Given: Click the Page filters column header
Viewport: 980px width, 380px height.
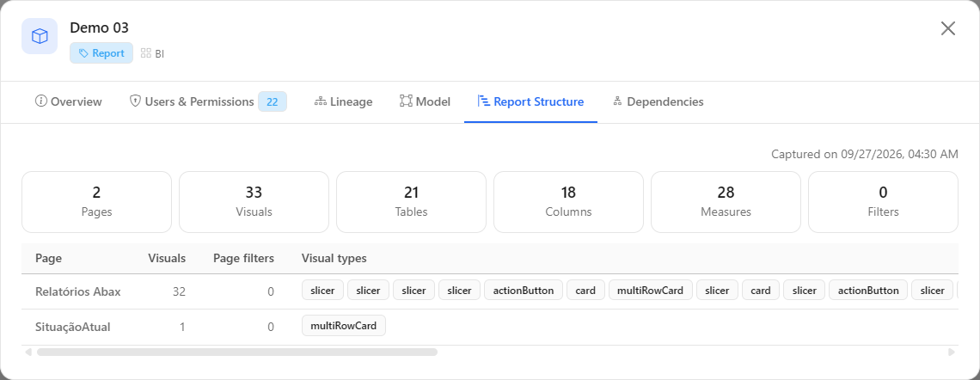Looking at the screenshot, I should point(244,258).
